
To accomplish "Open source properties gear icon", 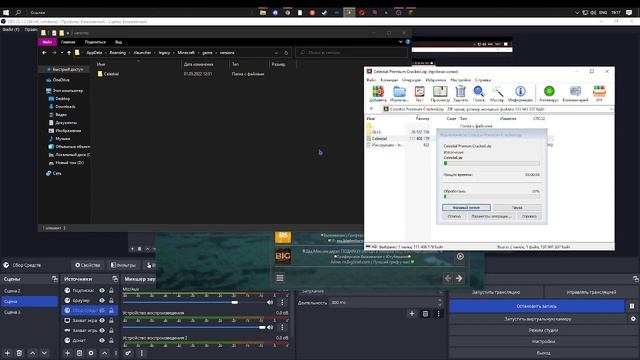I will click(91, 353).
